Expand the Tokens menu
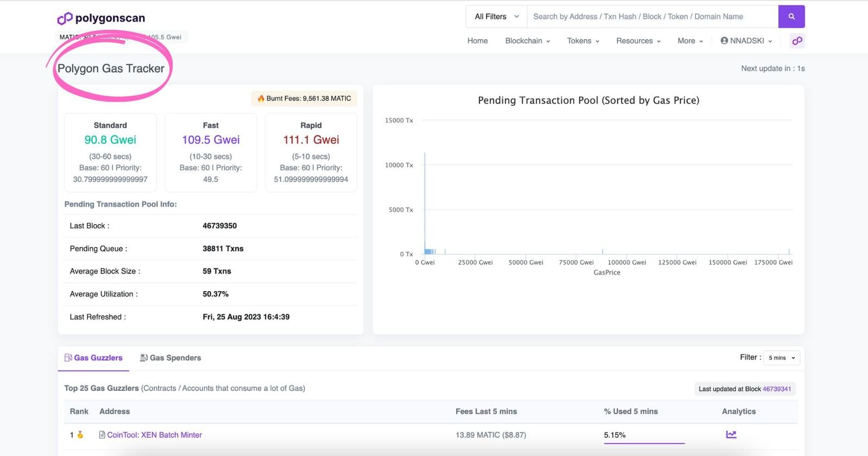The width and height of the screenshot is (868, 456). 583,41
